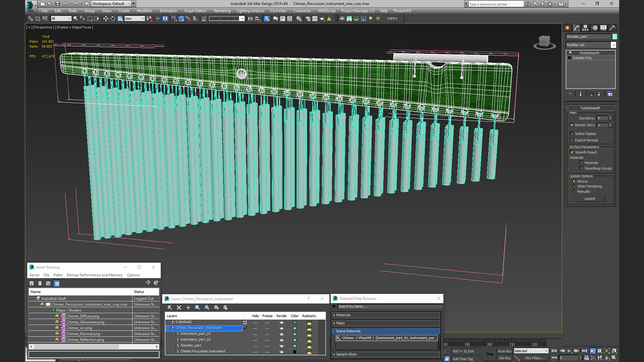Viewport: 644px width, 362px height.
Task: Select the Always update radio option
Action: click(x=574, y=181)
